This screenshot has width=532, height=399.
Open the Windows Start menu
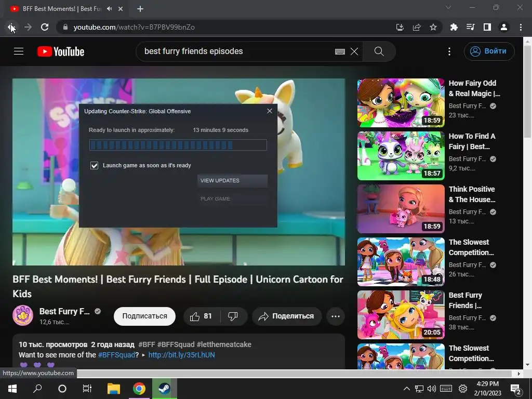(12, 389)
